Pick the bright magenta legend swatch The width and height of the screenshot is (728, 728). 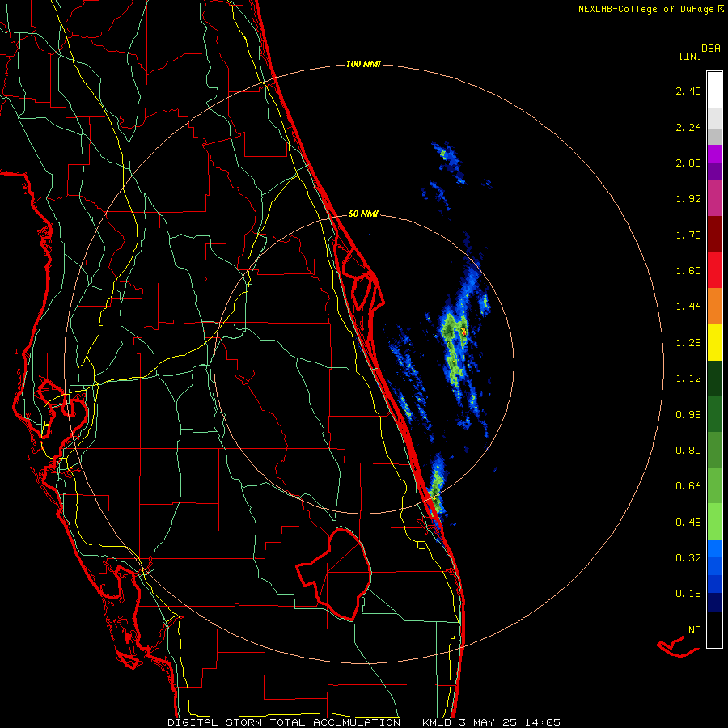(714, 154)
